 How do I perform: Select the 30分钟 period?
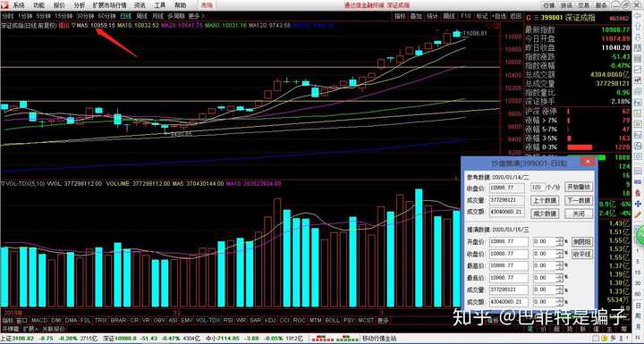[85, 16]
